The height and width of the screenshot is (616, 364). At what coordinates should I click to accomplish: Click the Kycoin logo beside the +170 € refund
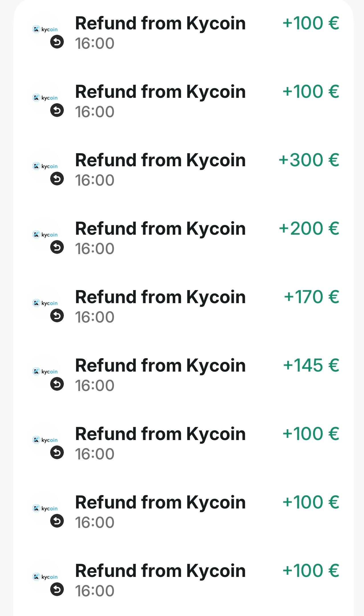[x=45, y=303]
